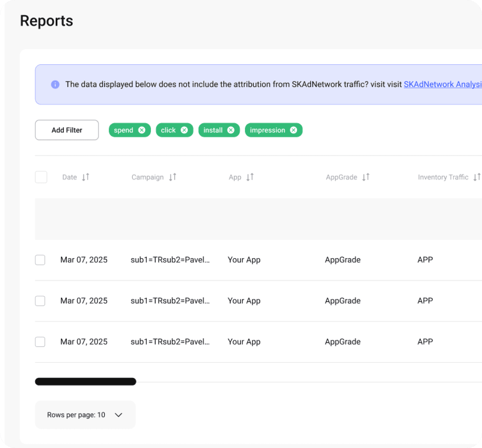This screenshot has width=482, height=448.
Task: Click AppGrade value in third row
Action: 343,342
